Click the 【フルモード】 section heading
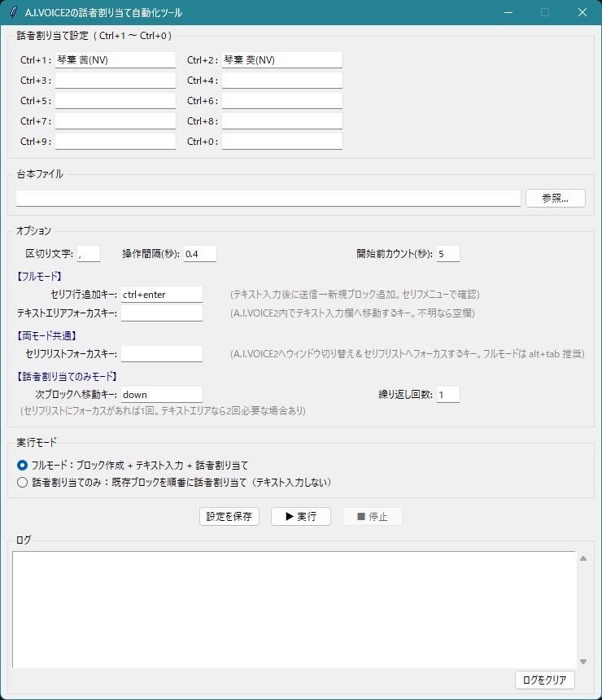 coord(39,277)
